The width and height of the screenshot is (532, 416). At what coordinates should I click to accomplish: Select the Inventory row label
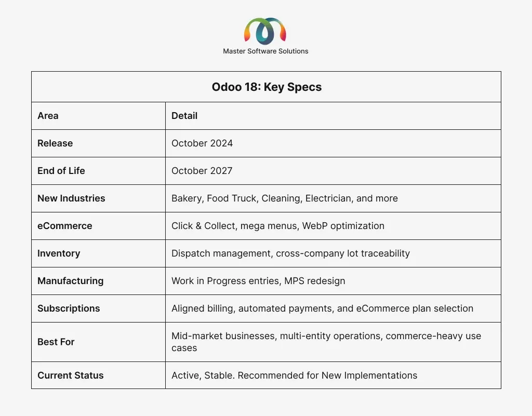(x=59, y=253)
